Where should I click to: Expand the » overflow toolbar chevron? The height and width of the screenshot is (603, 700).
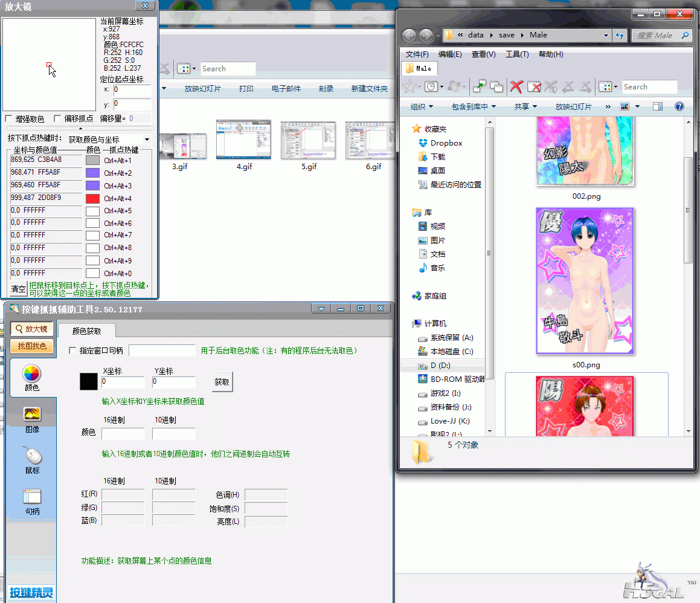pos(608,106)
